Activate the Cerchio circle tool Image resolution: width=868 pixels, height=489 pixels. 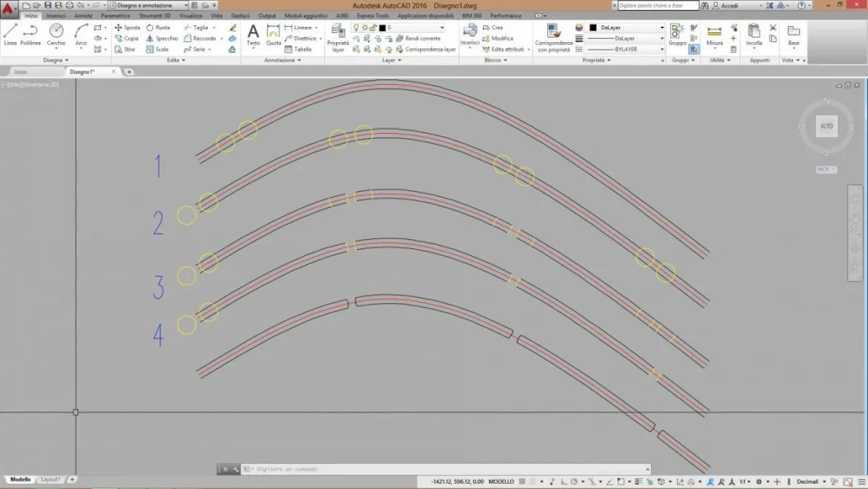point(56,34)
